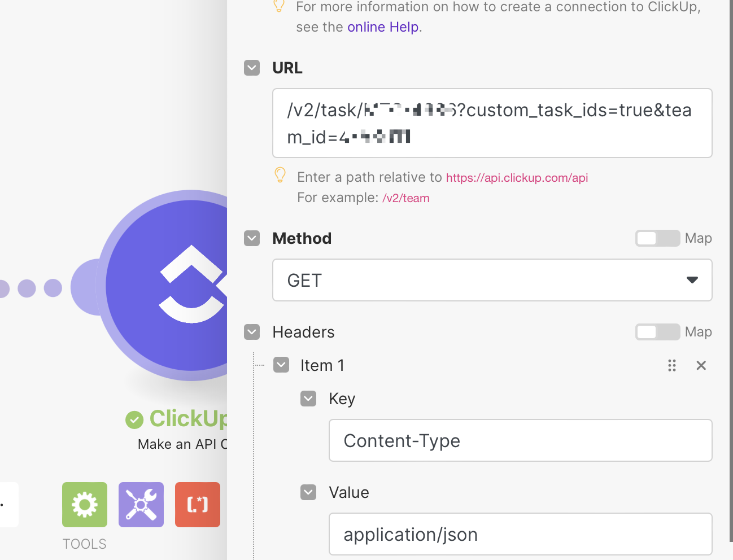733x560 pixels.
Task: Toggle the Map switch for Method
Action: [657, 238]
